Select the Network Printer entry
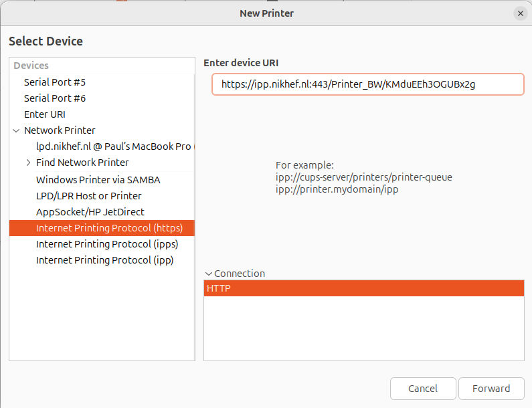Screen dimensions: 532x408 [60, 130]
